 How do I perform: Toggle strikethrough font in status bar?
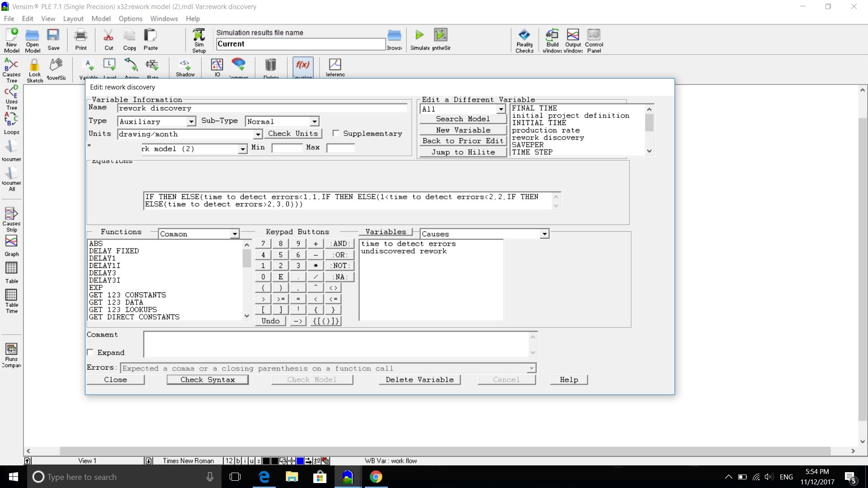(x=259, y=461)
